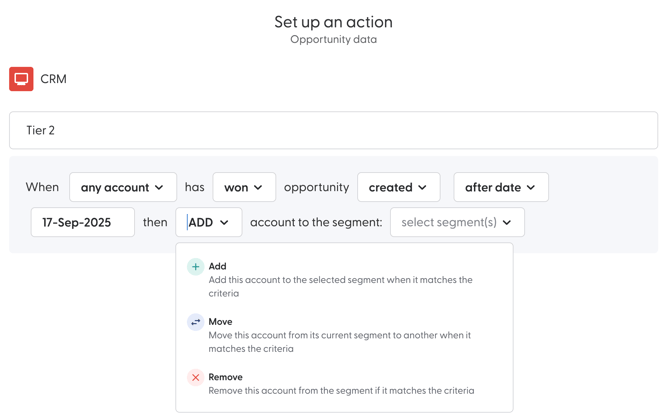The height and width of the screenshot is (416, 670).
Task: Click the Move option's description text
Action: point(339,342)
